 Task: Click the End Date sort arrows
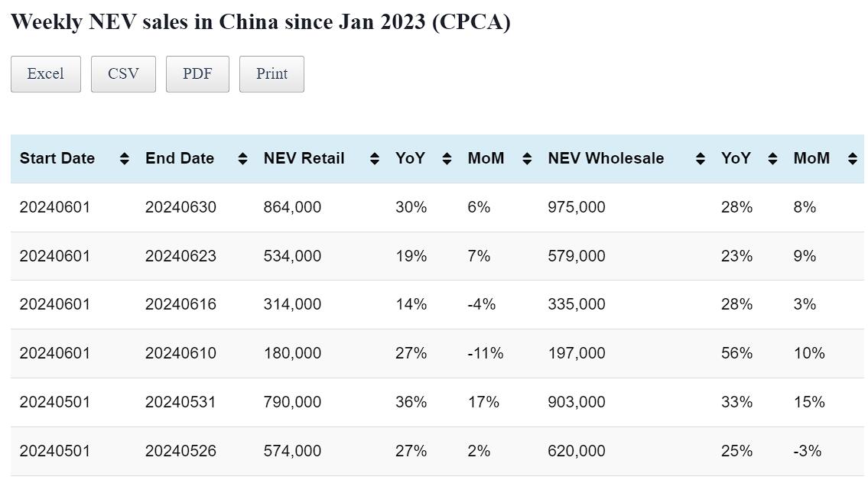click(x=242, y=159)
